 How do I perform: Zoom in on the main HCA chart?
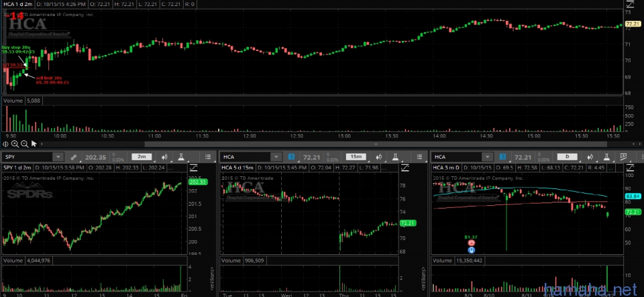[15, 143]
